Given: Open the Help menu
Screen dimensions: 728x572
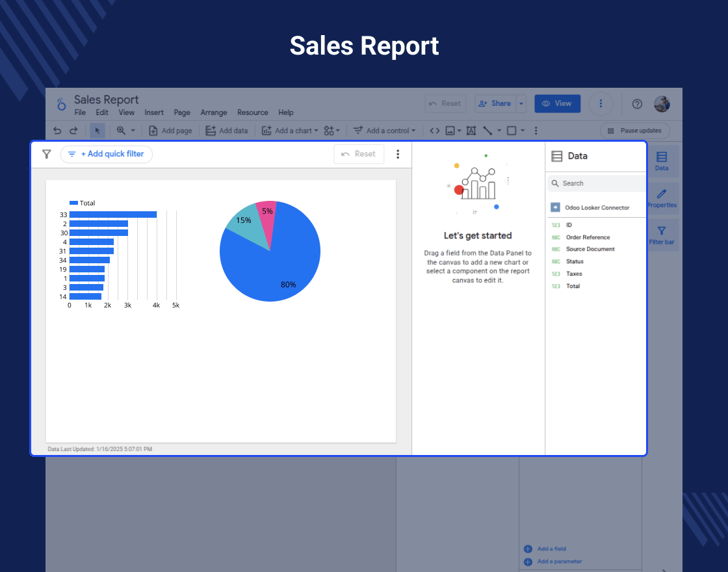Looking at the screenshot, I should 285,112.
